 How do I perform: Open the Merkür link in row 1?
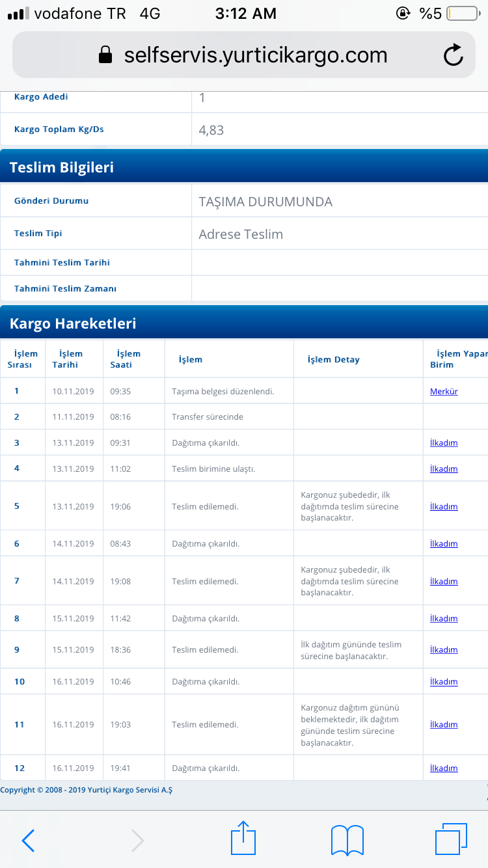(x=444, y=392)
